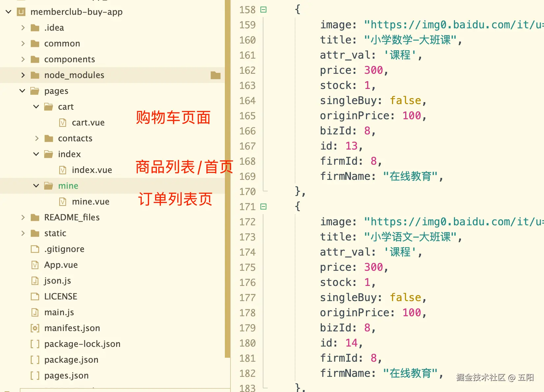Click the folder badge right of node_modules

click(216, 75)
